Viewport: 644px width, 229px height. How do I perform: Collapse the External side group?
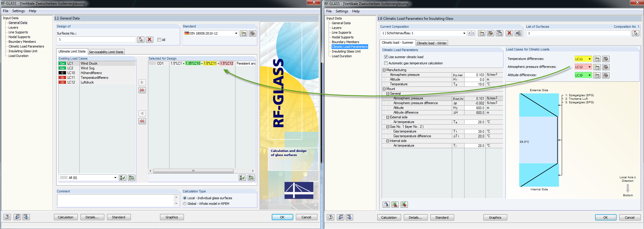coord(388,117)
